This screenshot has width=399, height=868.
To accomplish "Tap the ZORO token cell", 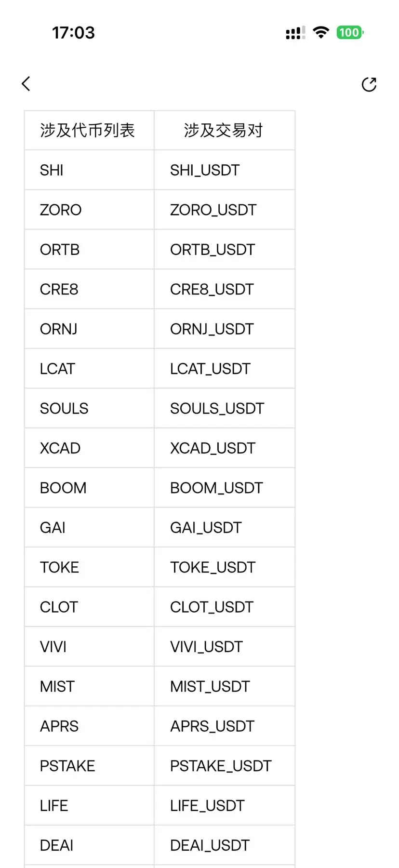I will [89, 210].
